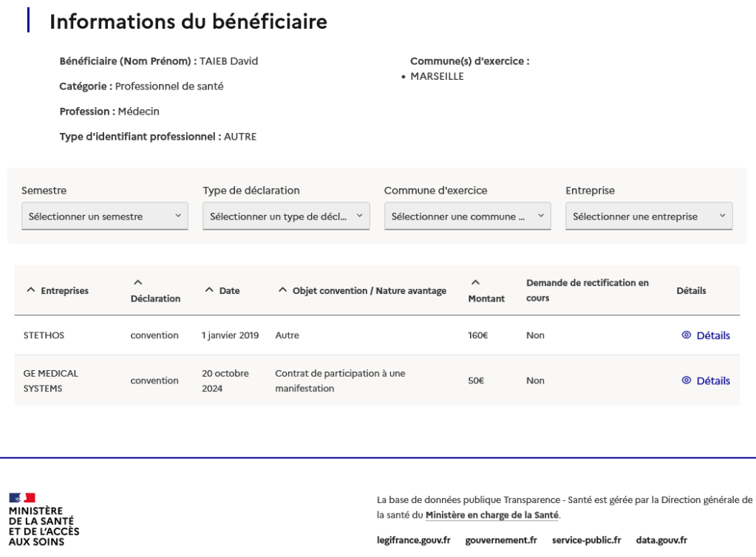Click the eye icon in GE MEDICAL SYSTEMS row
The width and height of the screenshot is (756, 557).
[x=686, y=381]
